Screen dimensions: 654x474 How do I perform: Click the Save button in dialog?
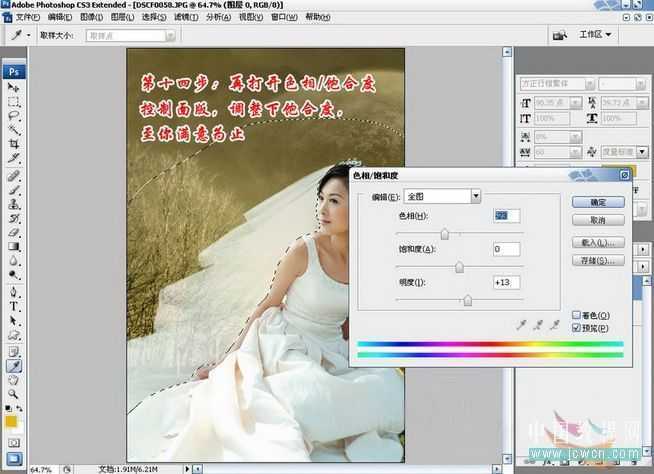coord(598,261)
